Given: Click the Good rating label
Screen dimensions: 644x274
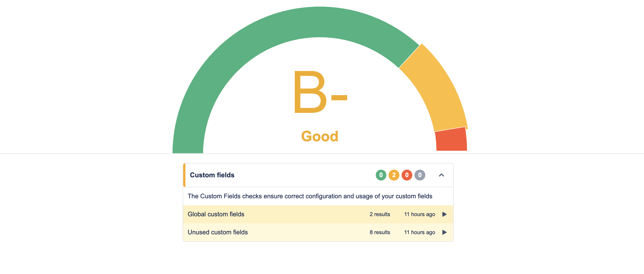Looking at the screenshot, I should 320,136.
